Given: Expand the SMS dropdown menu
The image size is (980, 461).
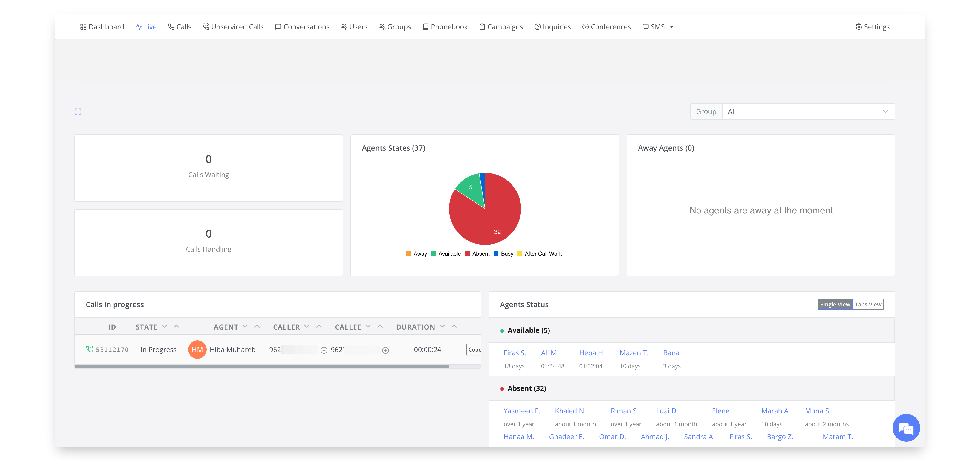Looking at the screenshot, I should tap(658, 27).
